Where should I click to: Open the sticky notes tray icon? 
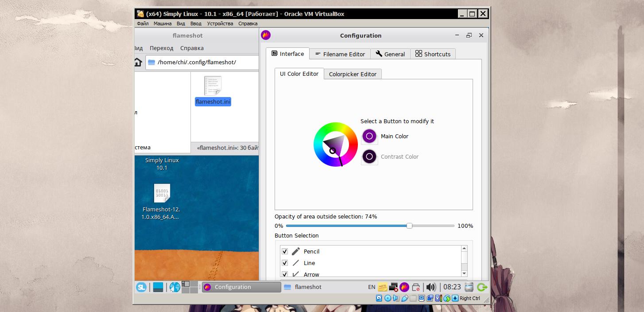tap(383, 287)
